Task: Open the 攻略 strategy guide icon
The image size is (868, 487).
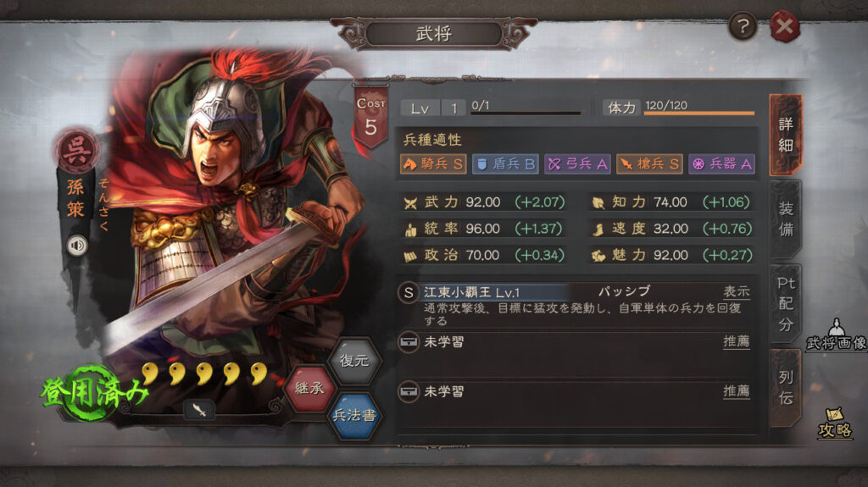Action: click(x=835, y=423)
